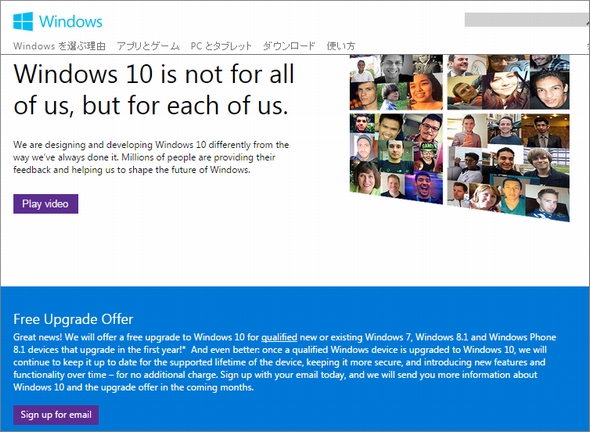Click the Sign up for email button
This screenshot has width=590, height=432.
click(x=56, y=415)
